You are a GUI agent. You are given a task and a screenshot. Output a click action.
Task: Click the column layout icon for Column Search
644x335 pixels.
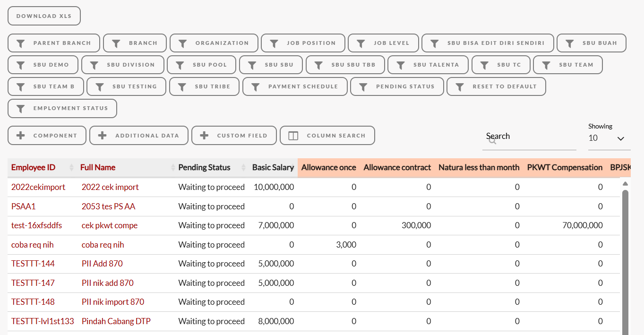click(293, 136)
